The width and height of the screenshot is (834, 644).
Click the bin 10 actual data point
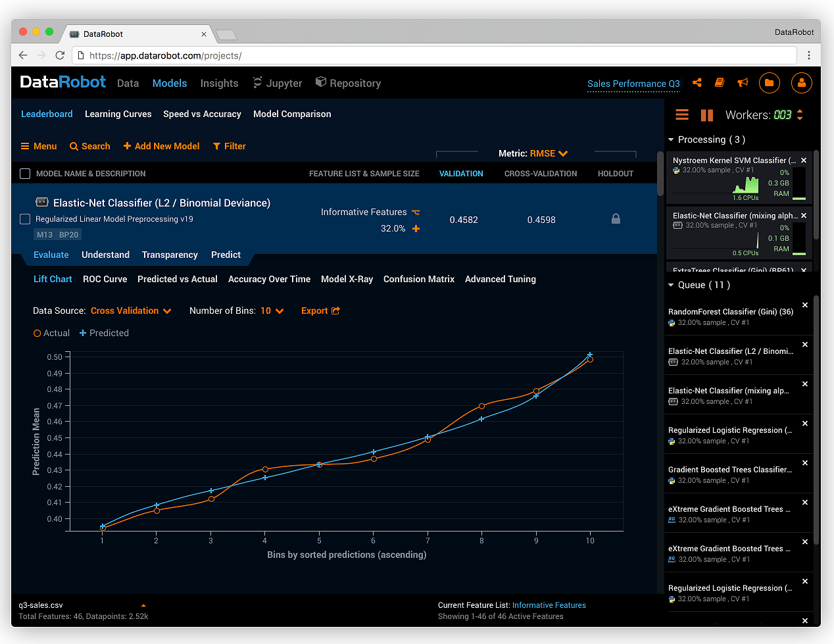pos(590,359)
